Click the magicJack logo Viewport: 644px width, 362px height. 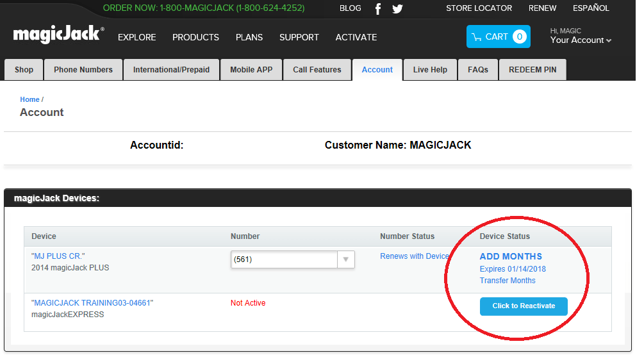[x=59, y=35]
